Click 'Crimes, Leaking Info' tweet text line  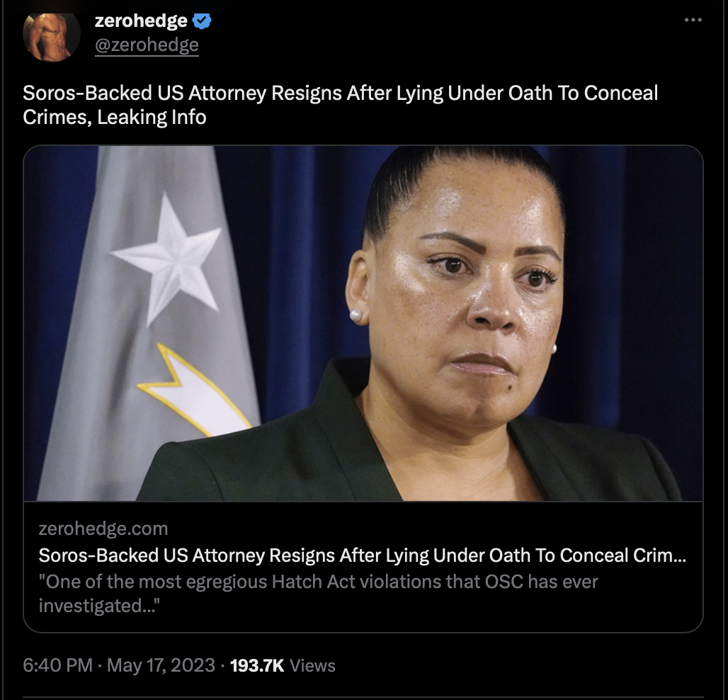(115, 117)
